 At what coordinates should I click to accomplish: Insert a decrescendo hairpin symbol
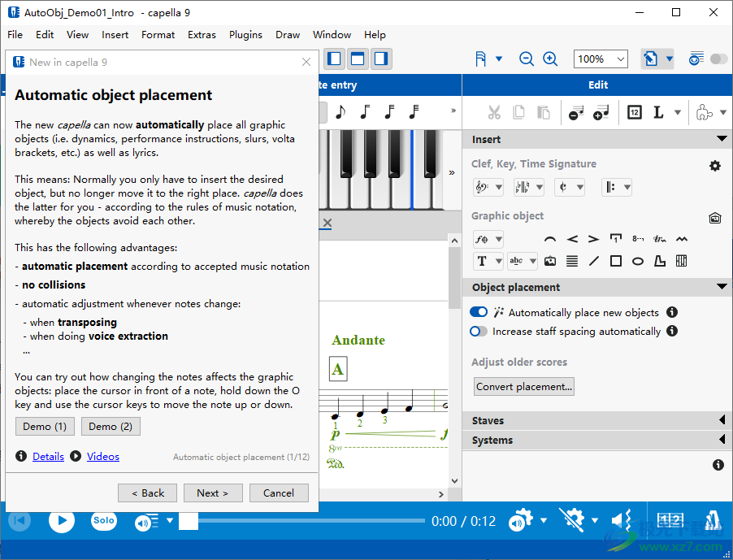coord(594,239)
